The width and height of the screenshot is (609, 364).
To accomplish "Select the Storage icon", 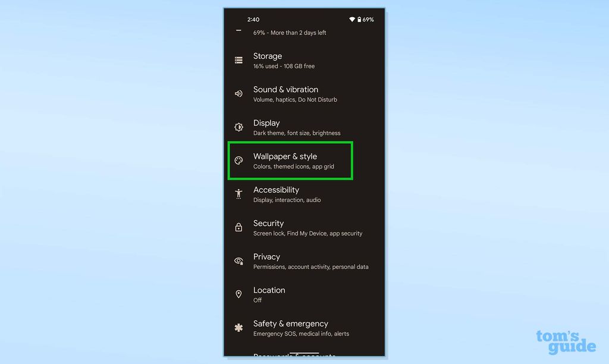I will (238, 60).
